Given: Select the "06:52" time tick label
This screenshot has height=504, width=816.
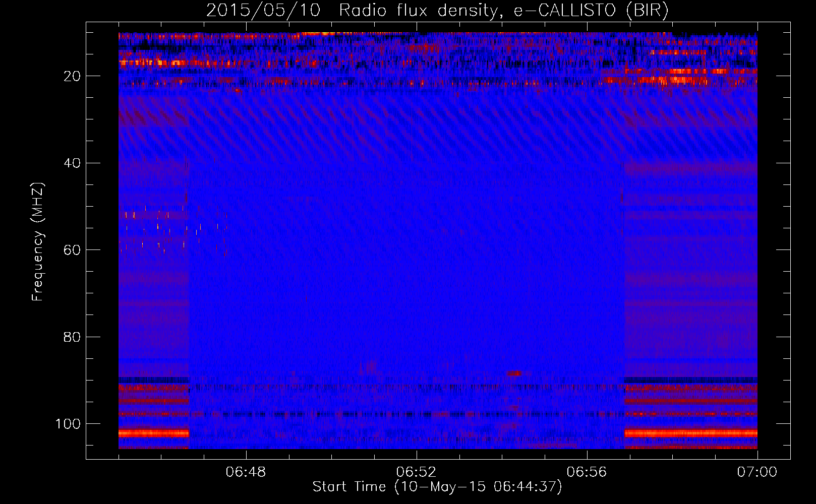Looking at the screenshot, I should pyautogui.click(x=417, y=472).
